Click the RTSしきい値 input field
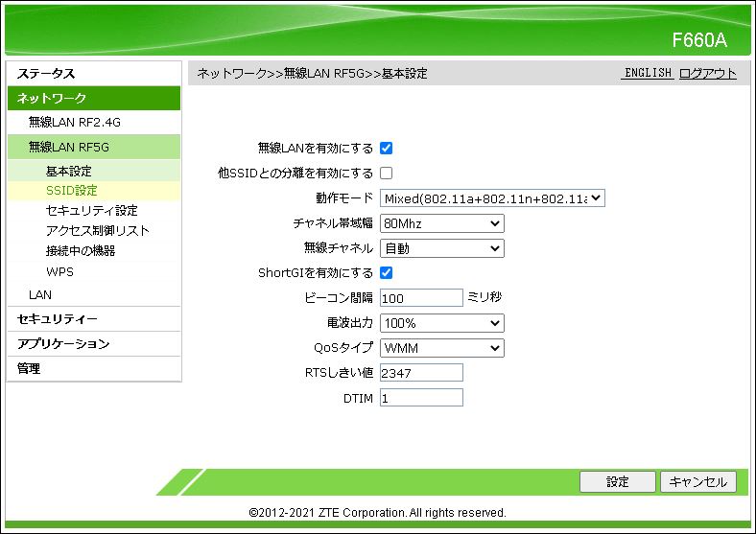The width and height of the screenshot is (756, 534). point(421,373)
